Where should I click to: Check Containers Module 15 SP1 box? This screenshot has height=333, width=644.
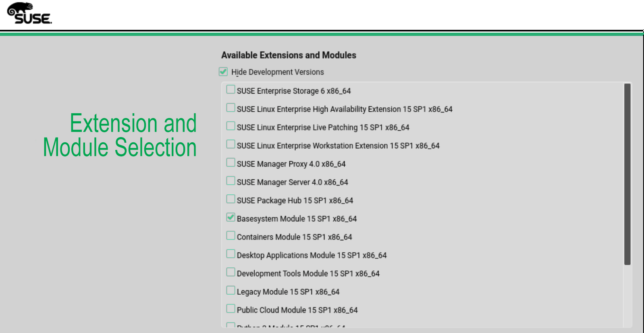[x=231, y=235]
